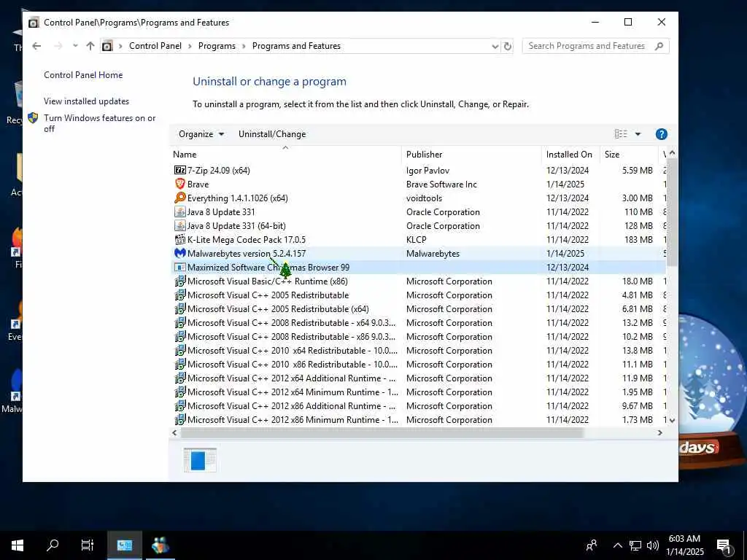Click the Visual Basic/C++ Runtime installer icon
The width and height of the screenshot is (747, 560).
(x=179, y=281)
